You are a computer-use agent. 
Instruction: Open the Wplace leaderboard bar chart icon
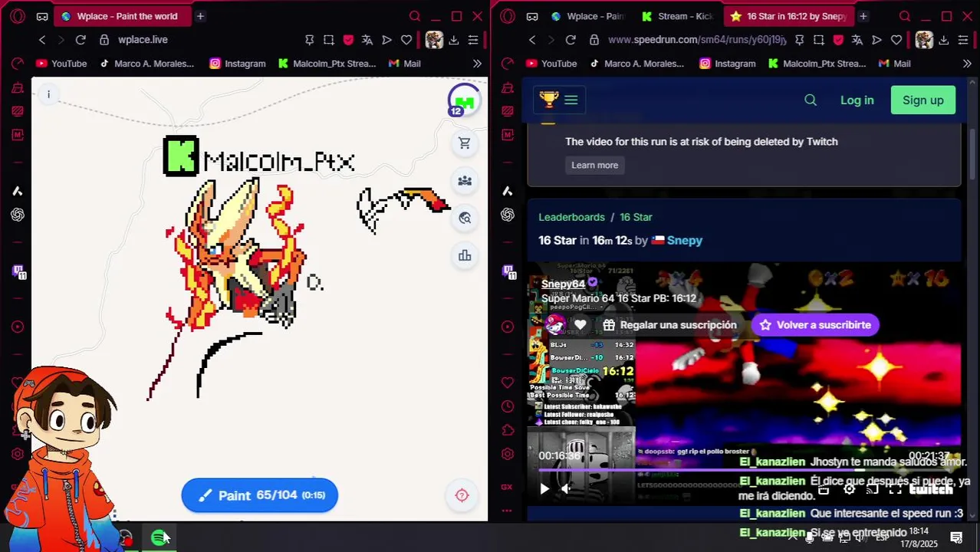click(x=464, y=256)
